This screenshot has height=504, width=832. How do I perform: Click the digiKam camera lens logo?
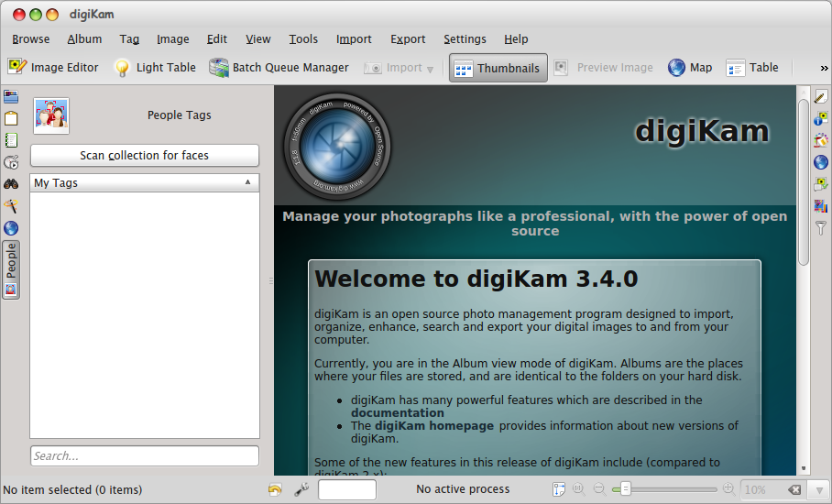point(337,147)
